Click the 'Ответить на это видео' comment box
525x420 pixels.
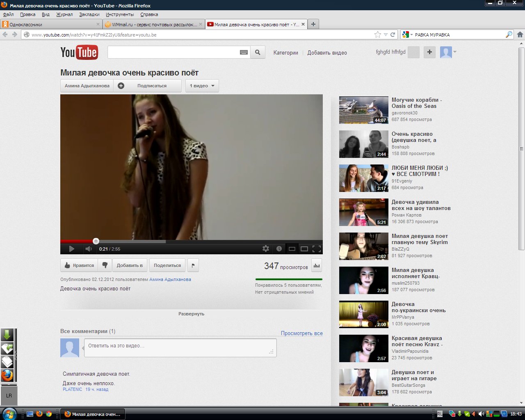click(x=180, y=347)
